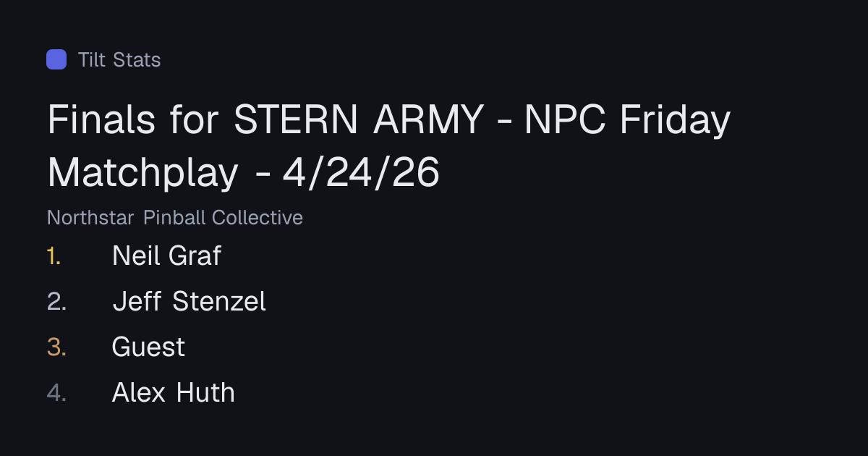Click the surname Huth in the standings
Screen dimensions: 868x456
click(x=205, y=392)
